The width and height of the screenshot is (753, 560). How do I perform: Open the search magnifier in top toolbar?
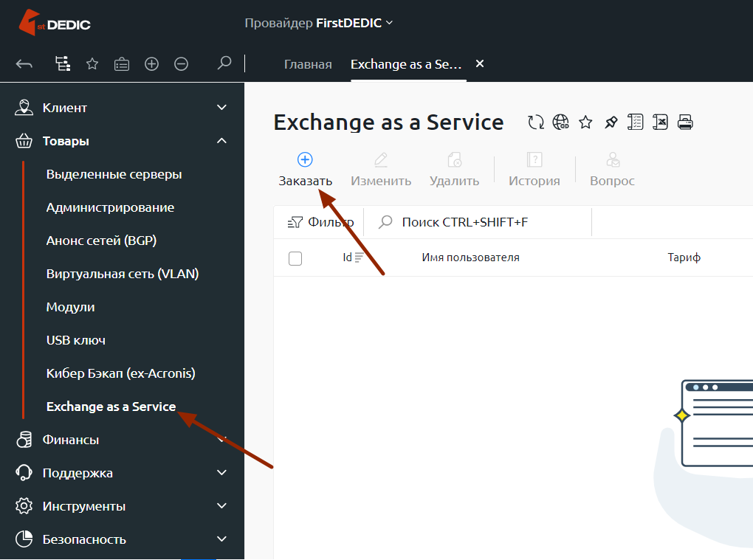(224, 63)
